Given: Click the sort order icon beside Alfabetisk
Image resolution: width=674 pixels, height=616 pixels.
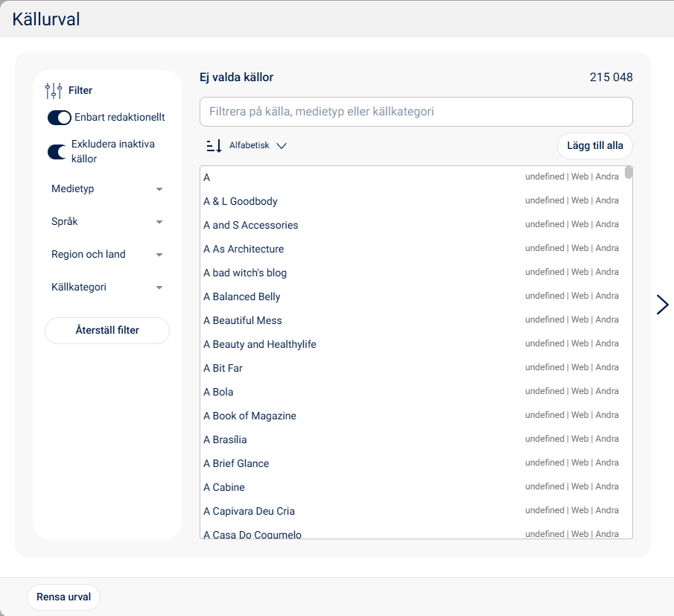Looking at the screenshot, I should [x=214, y=146].
